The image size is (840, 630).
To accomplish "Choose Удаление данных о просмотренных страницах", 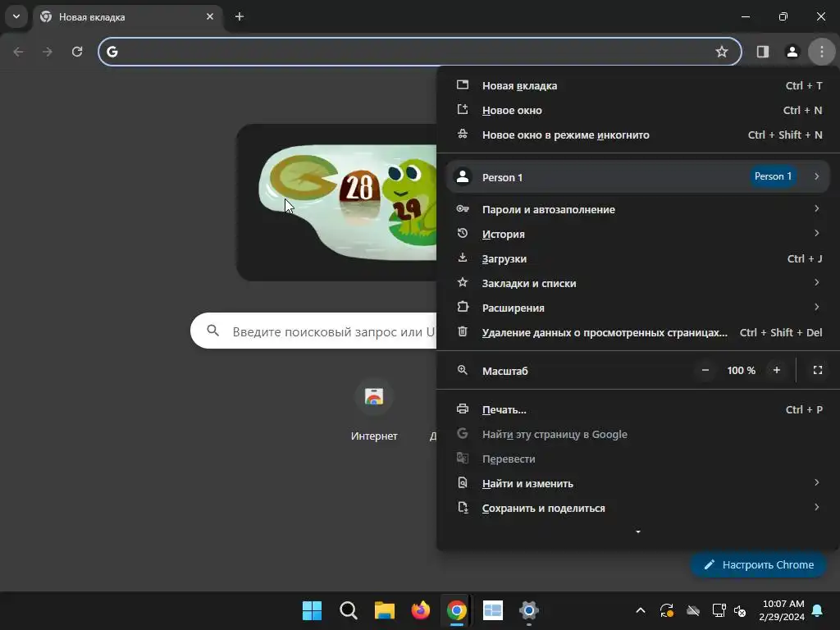I will coord(638,333).
